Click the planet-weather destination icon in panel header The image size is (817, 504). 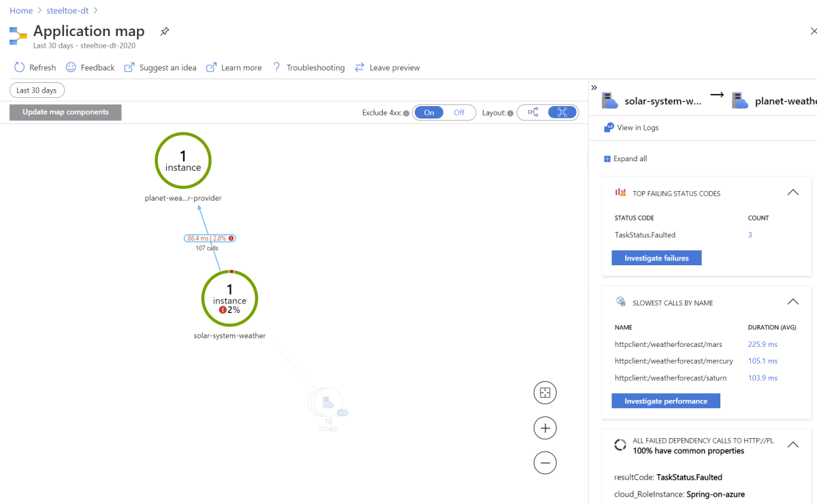740,101
